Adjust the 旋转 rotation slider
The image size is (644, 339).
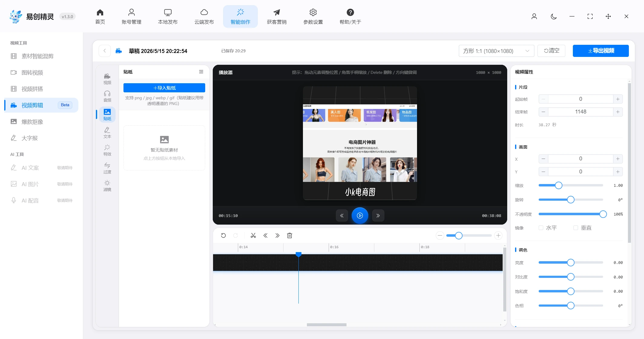[571, 199]
